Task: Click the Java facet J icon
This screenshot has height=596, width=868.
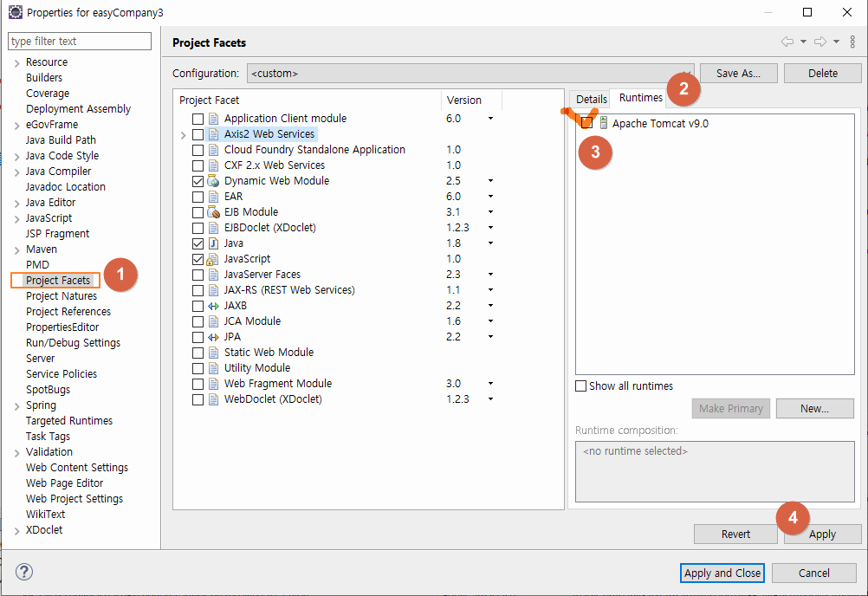Action: pyautogui.click(x=213, y=243)
